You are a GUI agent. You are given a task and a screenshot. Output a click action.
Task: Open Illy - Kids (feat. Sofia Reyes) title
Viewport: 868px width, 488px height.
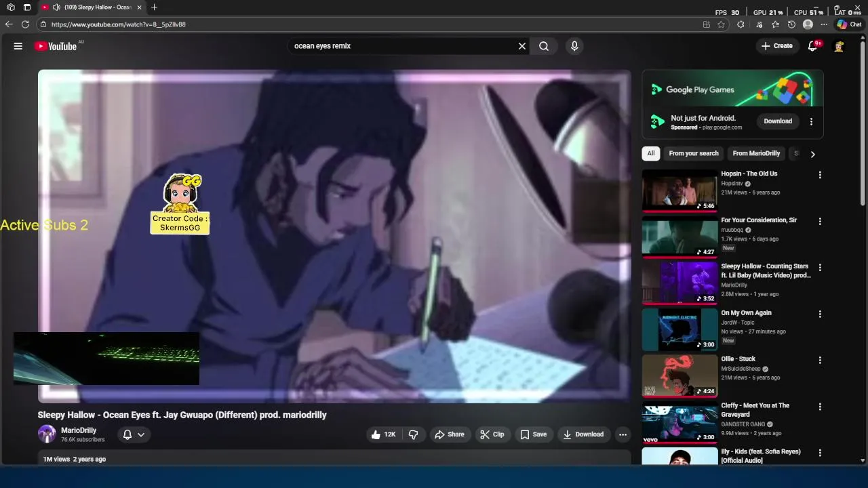761,456
